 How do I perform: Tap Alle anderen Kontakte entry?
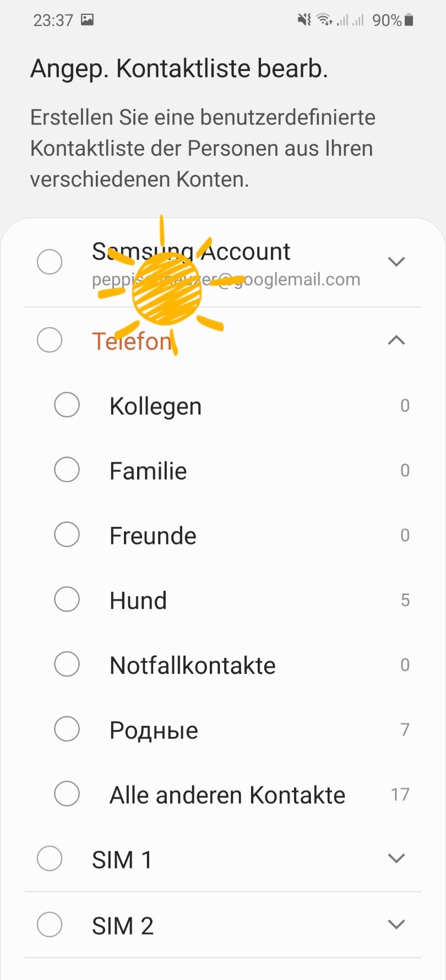227,795
